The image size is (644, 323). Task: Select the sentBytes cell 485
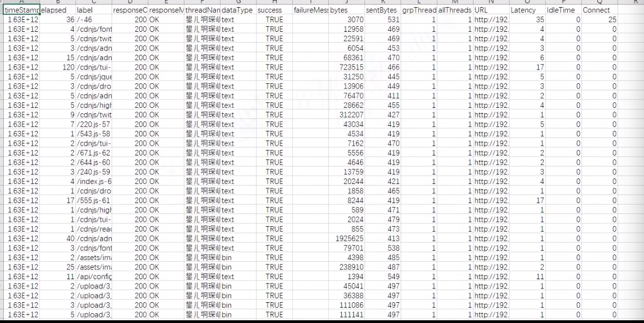383,257
